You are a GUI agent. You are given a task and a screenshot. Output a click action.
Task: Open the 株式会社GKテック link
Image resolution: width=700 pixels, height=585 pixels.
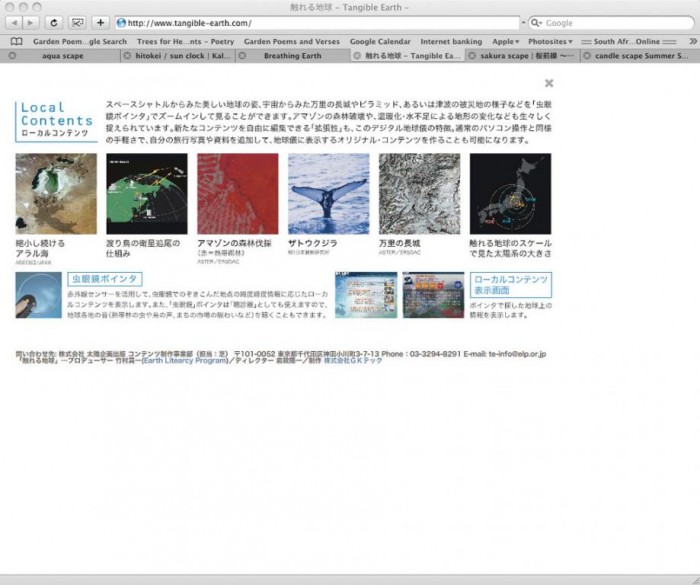click(353, 360)
